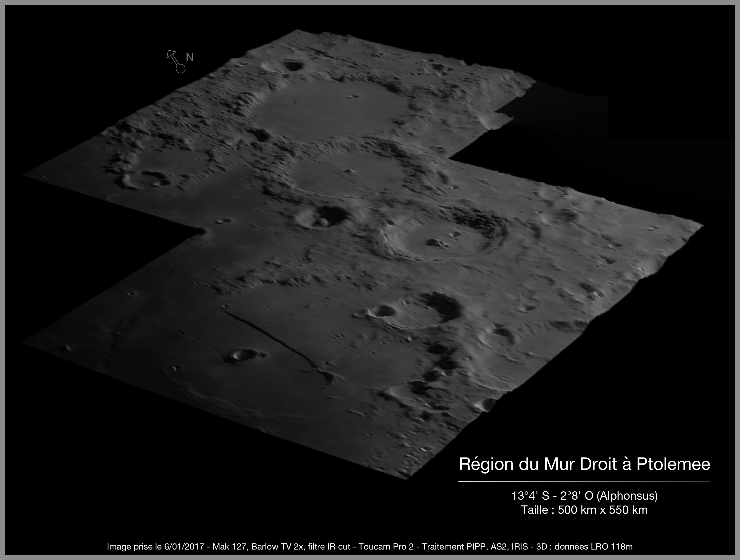Click the bottom caption starting 'Image prise le 6/01/2017'
Image resolution: width=740 pixels, height=560 pixels.
pos(369,547)
